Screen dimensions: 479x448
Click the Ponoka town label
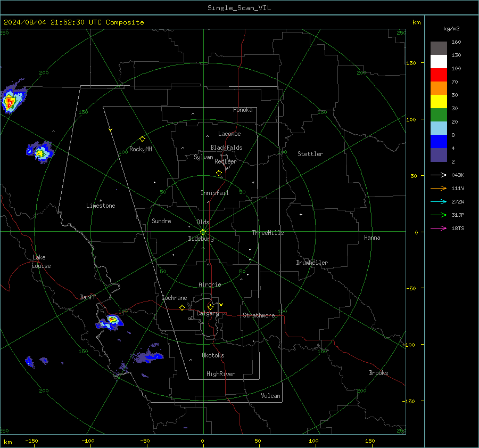click(x=243, y=110)
